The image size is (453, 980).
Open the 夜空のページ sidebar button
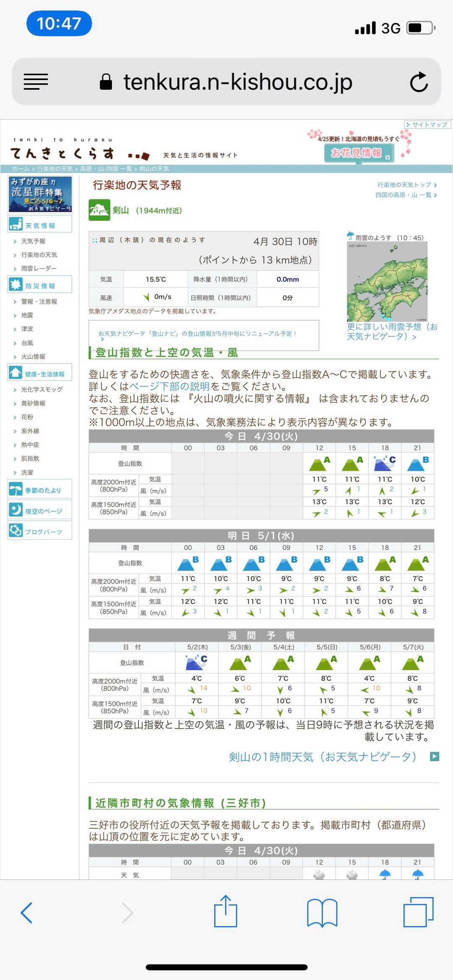click(x=40, y=510)
